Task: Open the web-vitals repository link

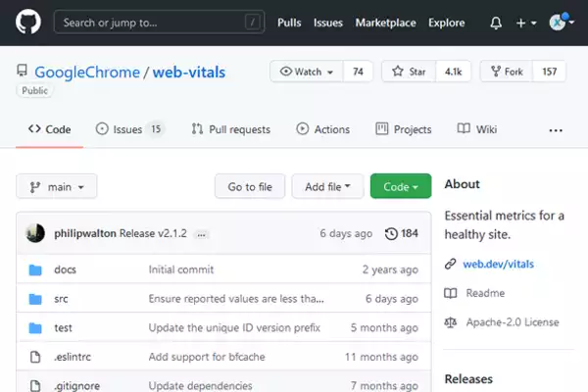Action: 189,72
